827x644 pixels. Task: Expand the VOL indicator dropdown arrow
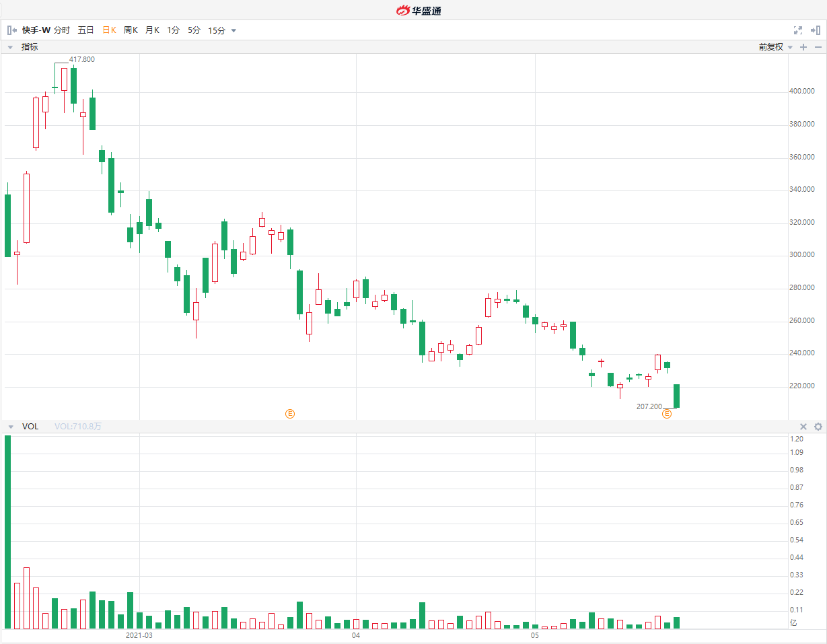(10, 427)
